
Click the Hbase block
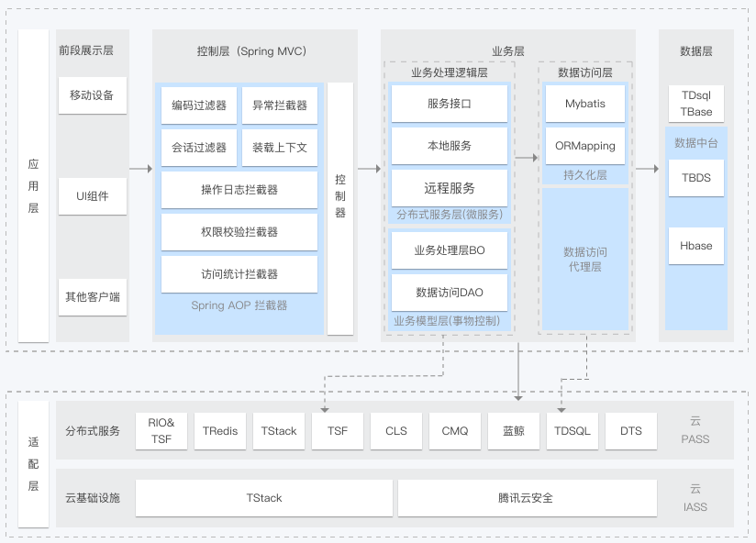[696, 246]
